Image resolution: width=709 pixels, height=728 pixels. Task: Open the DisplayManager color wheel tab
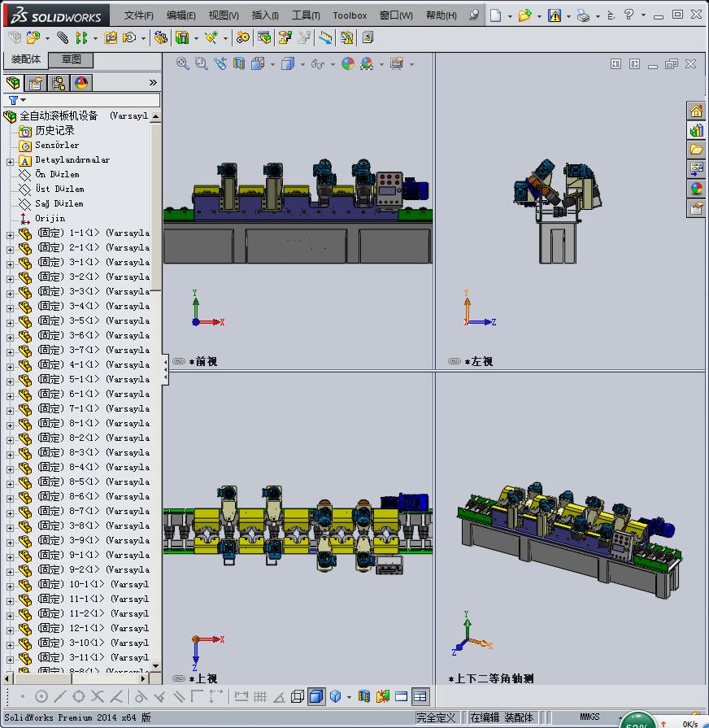(x=81, y=83)
